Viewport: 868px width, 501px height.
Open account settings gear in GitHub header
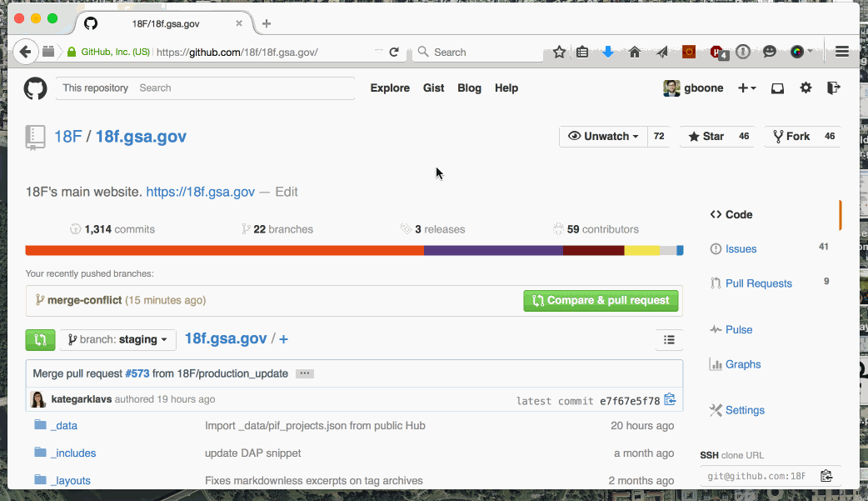pos(806,88)
